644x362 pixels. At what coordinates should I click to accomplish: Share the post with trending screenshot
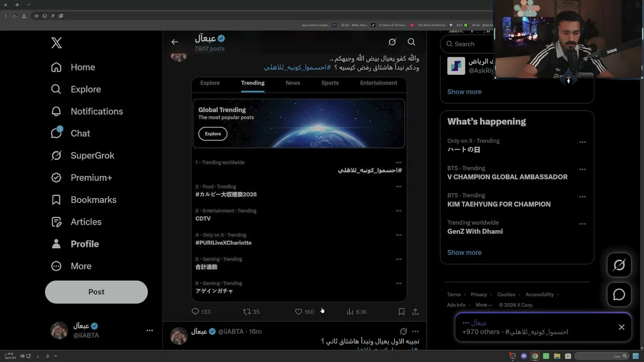(415, 312)
